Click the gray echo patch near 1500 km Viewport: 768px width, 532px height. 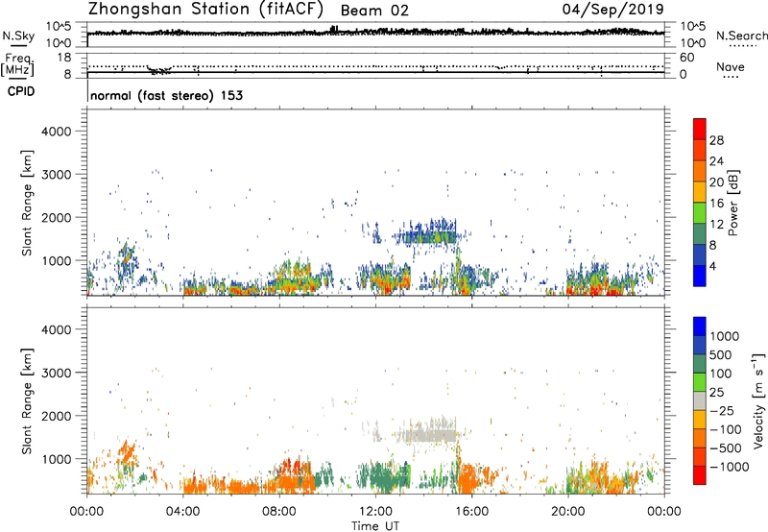[x=425, y=434]
